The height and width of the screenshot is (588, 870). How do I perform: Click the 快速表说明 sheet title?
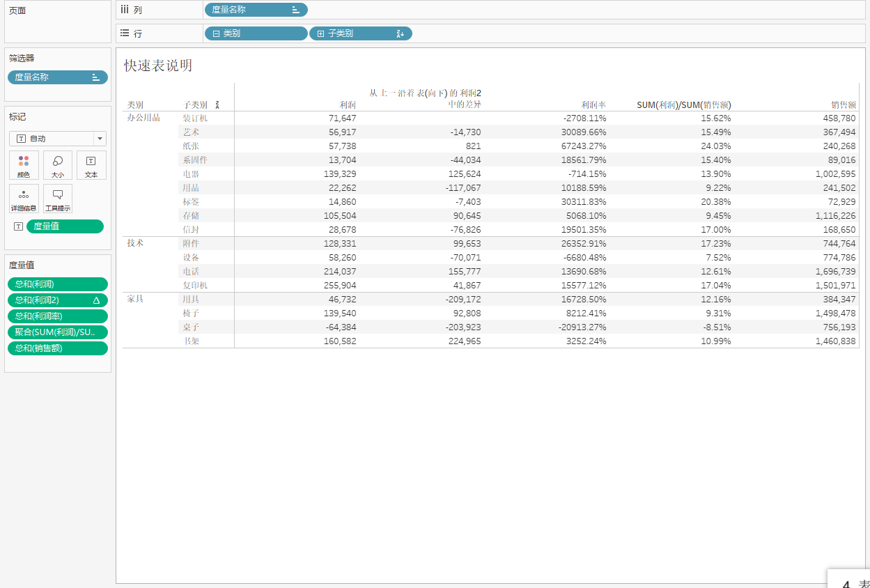tap(158, 65)
